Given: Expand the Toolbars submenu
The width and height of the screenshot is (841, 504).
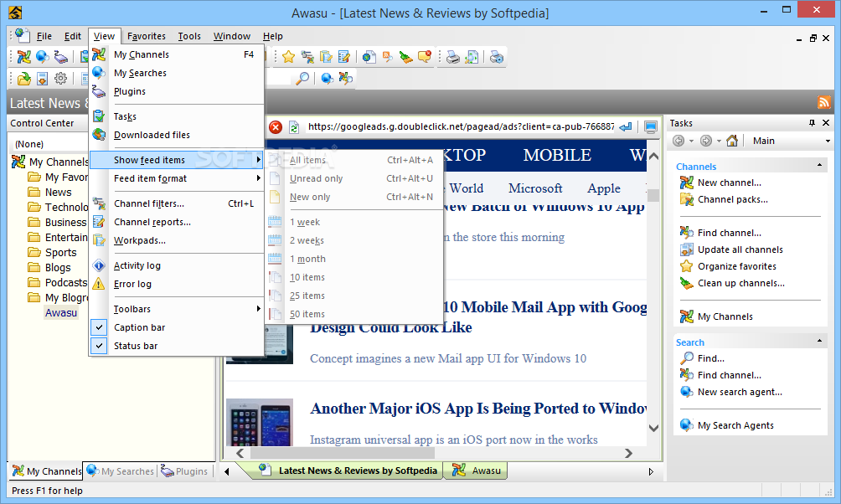Looking at the screenshot, I should pyautogui.click(x=177, y=309).
